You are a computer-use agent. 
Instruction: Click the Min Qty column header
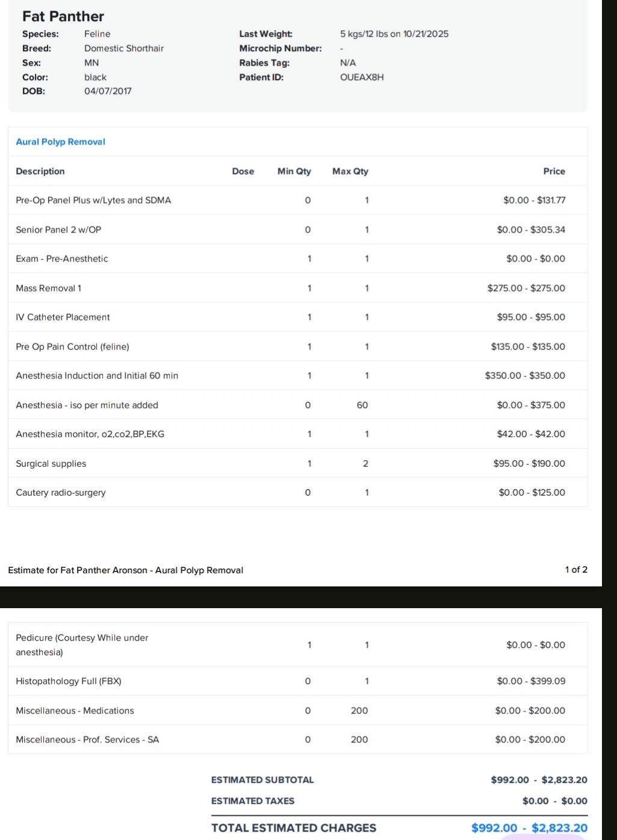pos(294,172)
